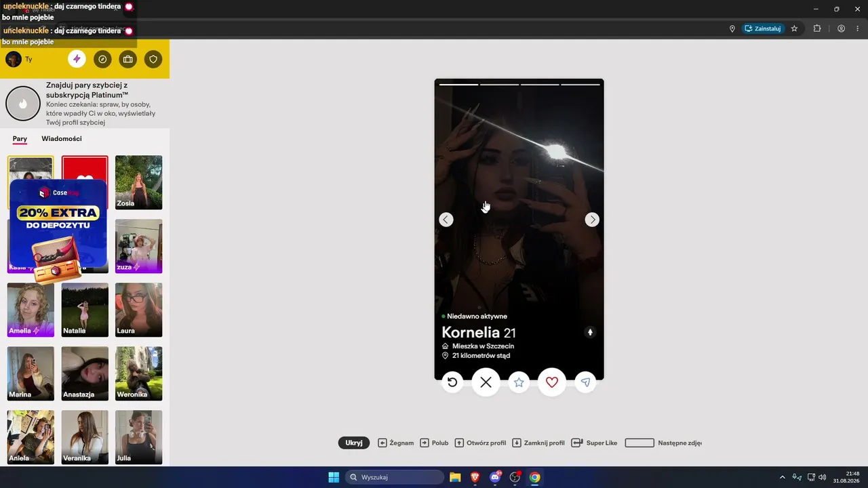Image resolution: width=868 pixels, height=488 pixels.
Task: Click the Żegnam left-arrow shortcut hint
Action: (396, 443)
